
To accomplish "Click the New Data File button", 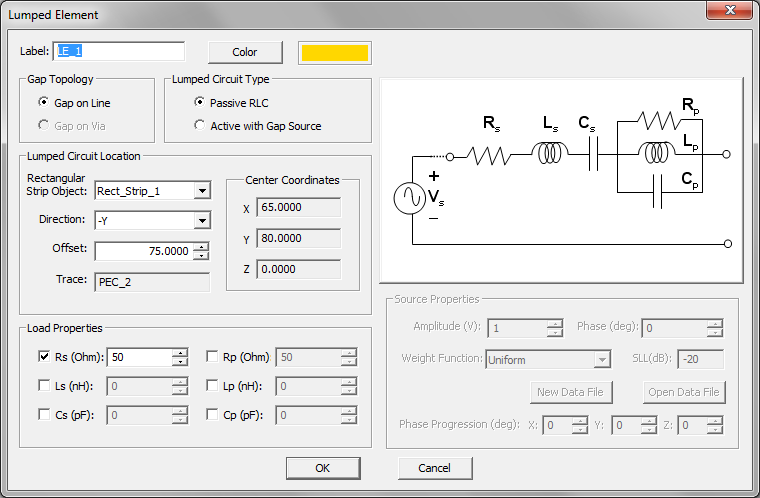I will (571, 392).
